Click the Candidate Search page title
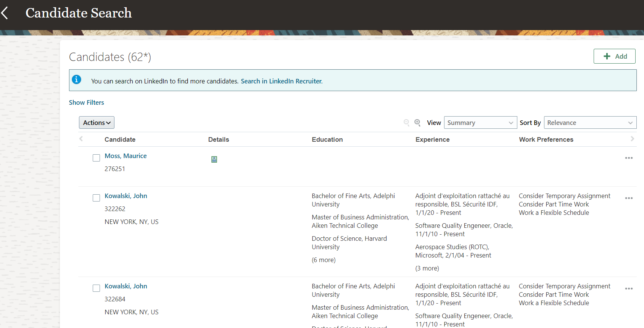The width and height of the screenshot is (644, 328). 79,13
